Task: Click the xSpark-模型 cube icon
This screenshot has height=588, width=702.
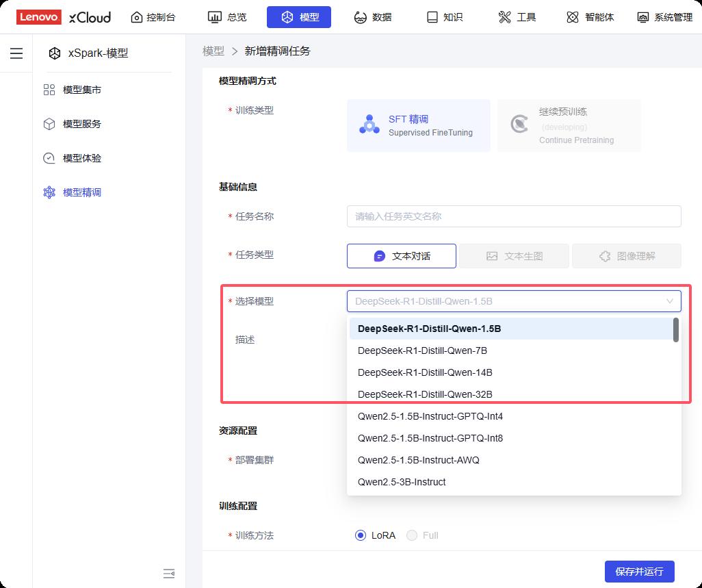Action: click(x=55, y=53)
